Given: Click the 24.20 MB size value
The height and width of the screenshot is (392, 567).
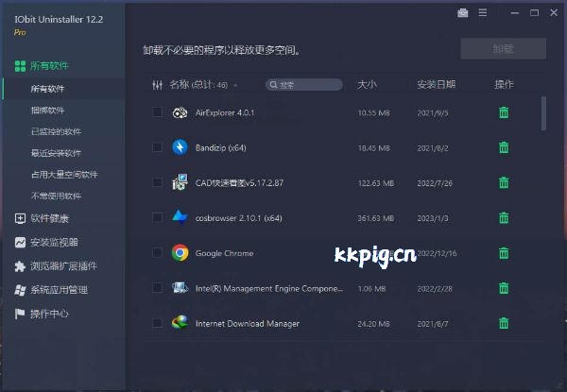Looking at the screenshot, I should coord(373,324).
